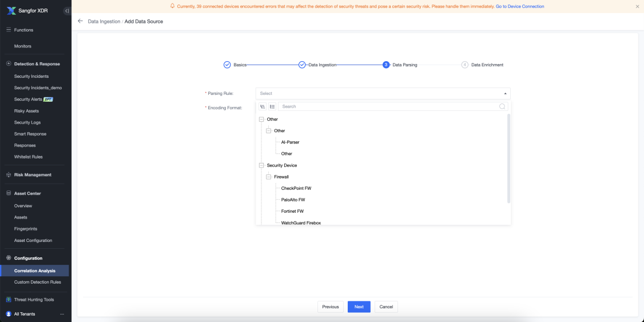Open Security Incidents in sidebar

point(31,77)
